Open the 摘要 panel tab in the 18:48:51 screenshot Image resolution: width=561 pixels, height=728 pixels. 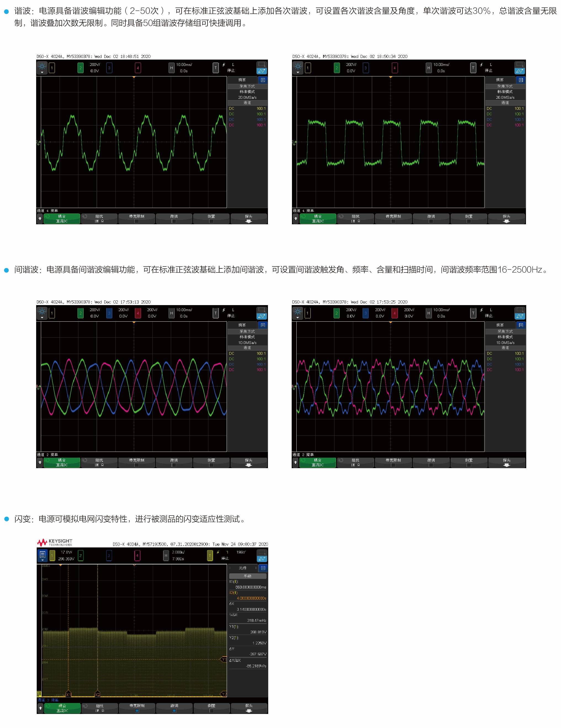tap(243, 80)
